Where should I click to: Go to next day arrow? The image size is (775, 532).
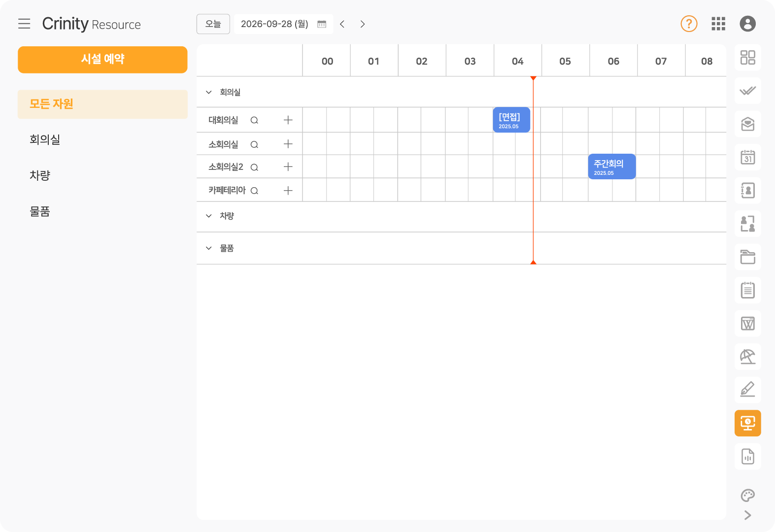tap(363, 24)
